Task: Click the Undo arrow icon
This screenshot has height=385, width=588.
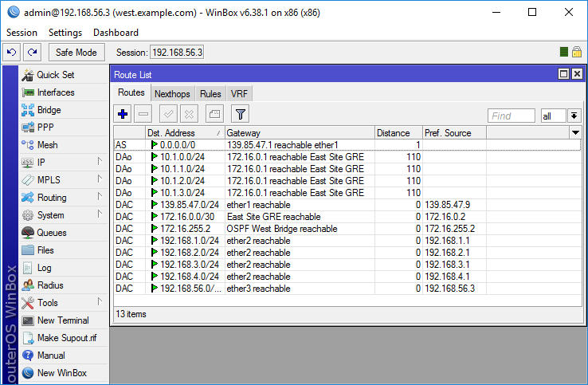Action: (12, 52)
